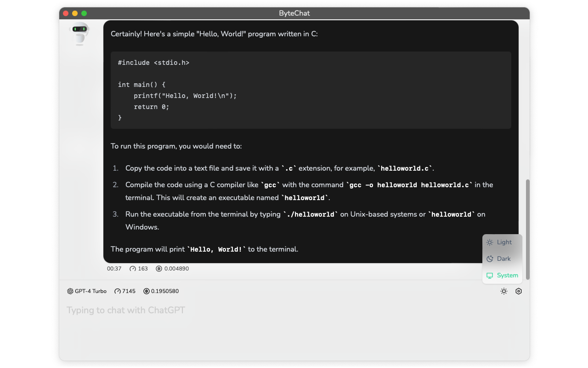Click the chat vertical scrollbar thumb
The height and width of the screenshot is (368, 588).
click(528, 230)
